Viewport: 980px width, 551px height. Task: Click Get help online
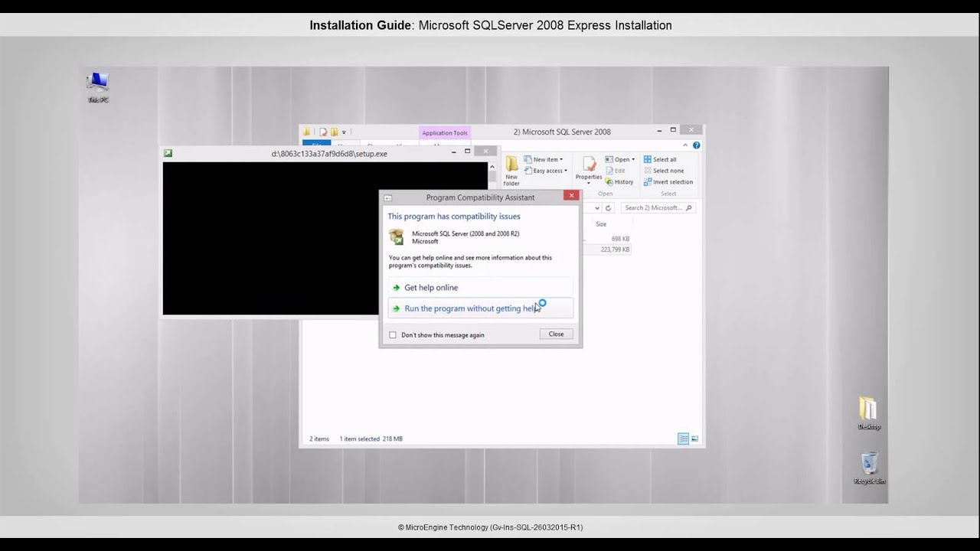(x=481, y=287)
